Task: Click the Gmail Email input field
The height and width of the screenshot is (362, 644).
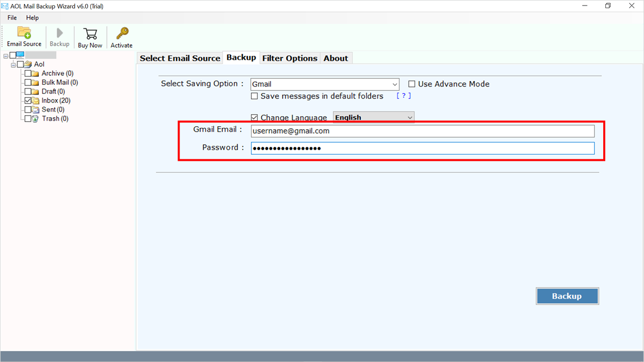Action: point(423,131)
